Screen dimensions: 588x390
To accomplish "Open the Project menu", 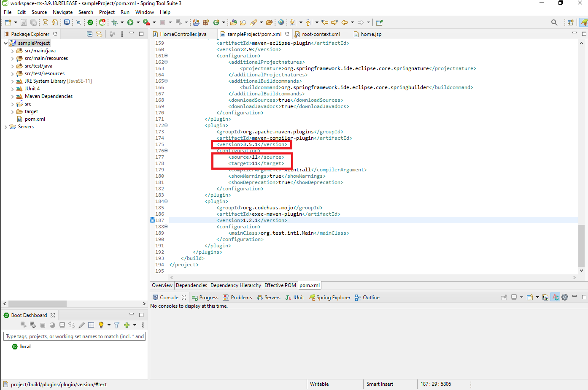I will coord(107,12).
